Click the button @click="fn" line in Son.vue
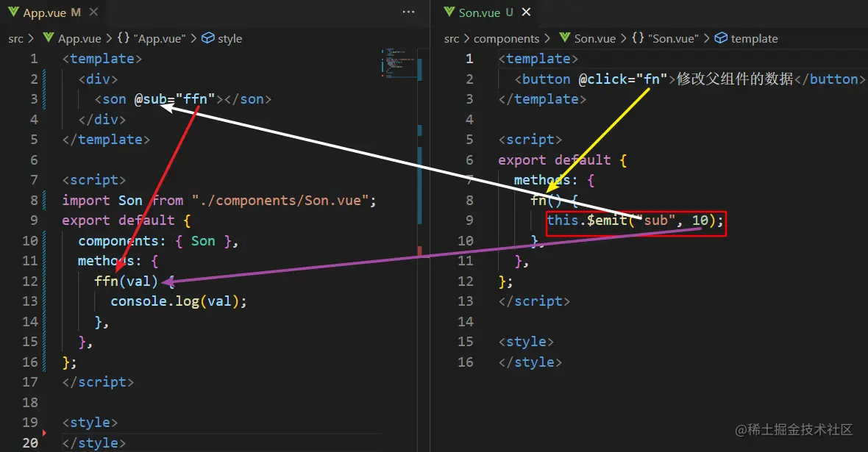The image size is (868, 452). [689, 79]
